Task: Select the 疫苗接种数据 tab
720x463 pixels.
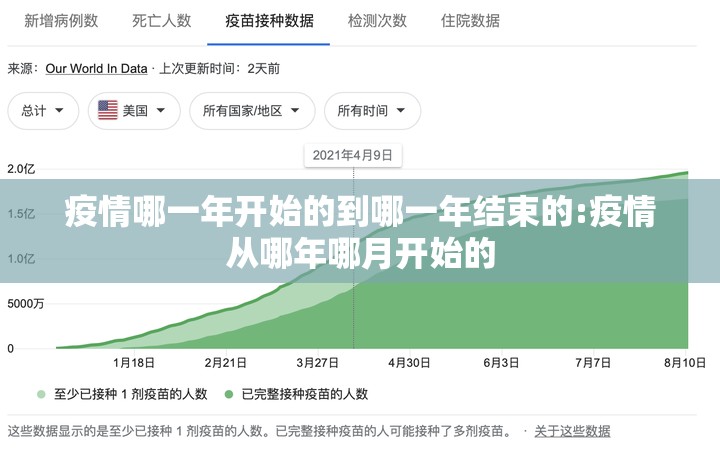Action: click(x=269, y=21)
